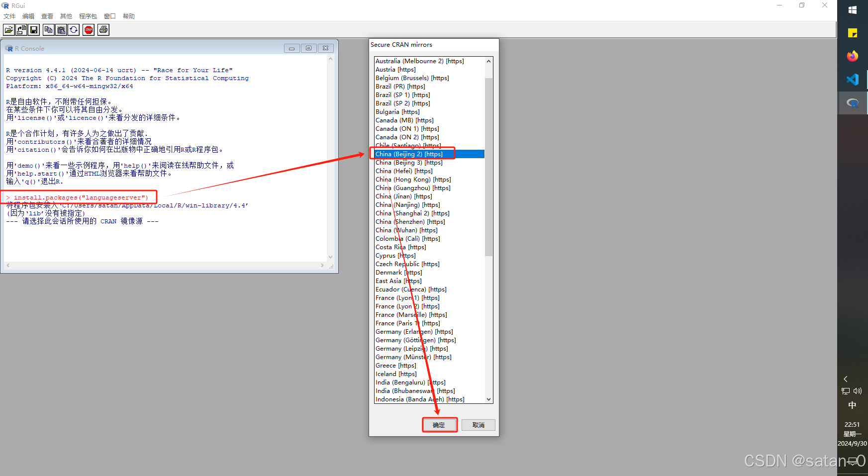Click the volume speaker tray icon

click(858, 391)
